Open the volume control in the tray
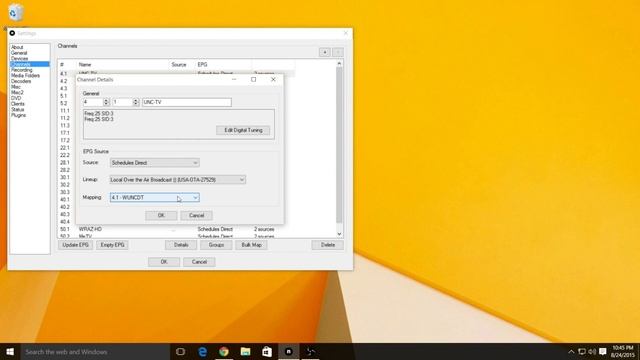This screenshot has width=640, height=360. coord(592,351)
